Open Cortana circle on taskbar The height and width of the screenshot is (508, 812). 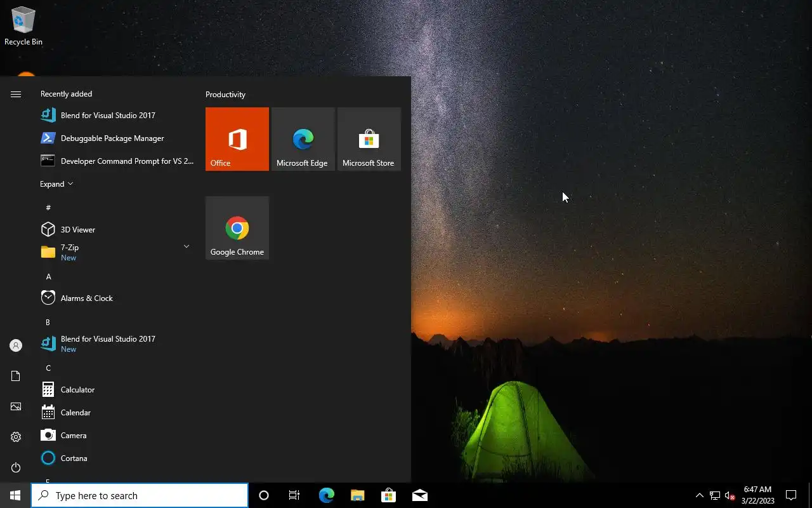[x=264, y=495]
